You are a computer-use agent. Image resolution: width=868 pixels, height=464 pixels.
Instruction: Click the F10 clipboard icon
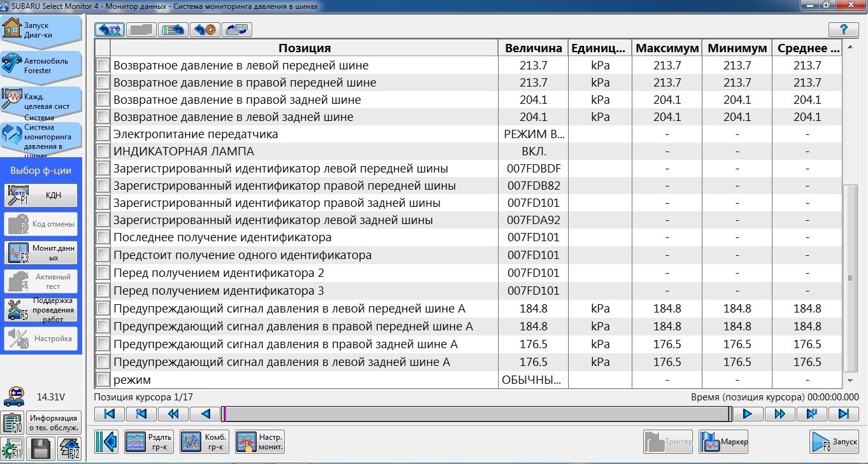(x=13, y=423)
